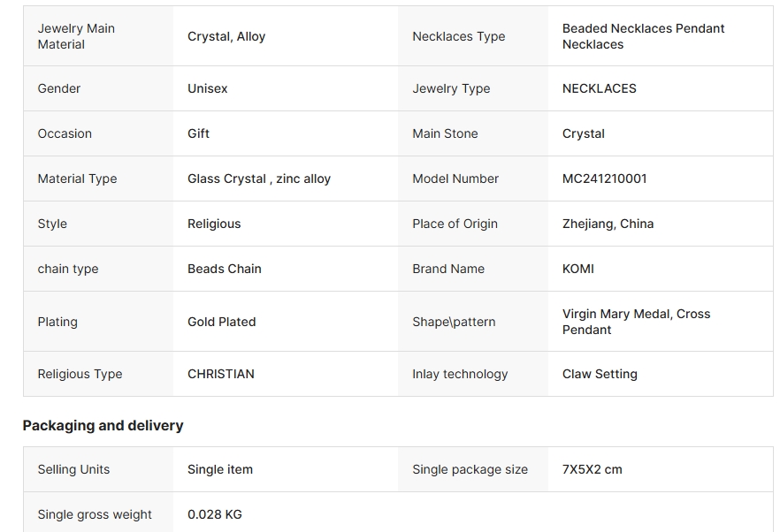This screenshot has width=780, height=532.
Task: Click the 7X5X2 cm package size
Action: pyautogui.click(x=592, y=470)
